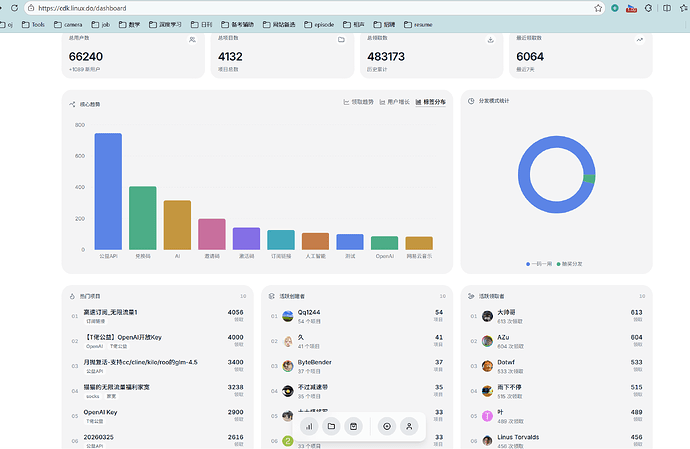
Task: Open the Tools bookmark folder
Action: [33, 25]
